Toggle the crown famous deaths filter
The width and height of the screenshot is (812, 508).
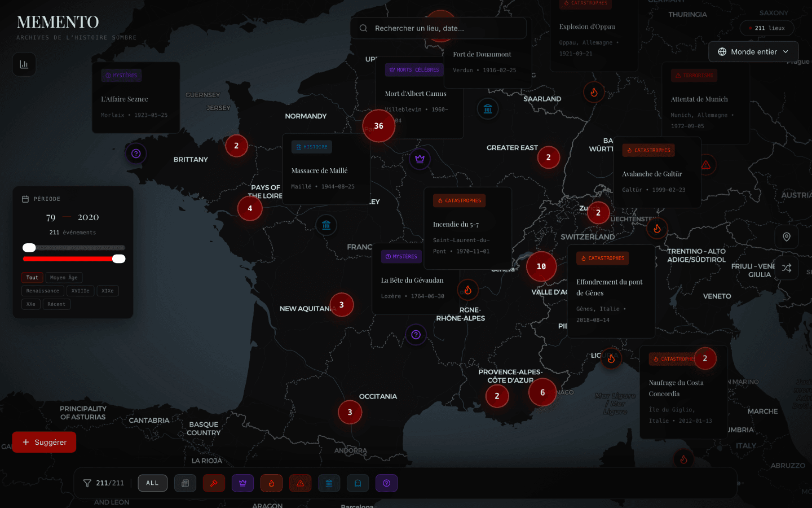(242, 483)
